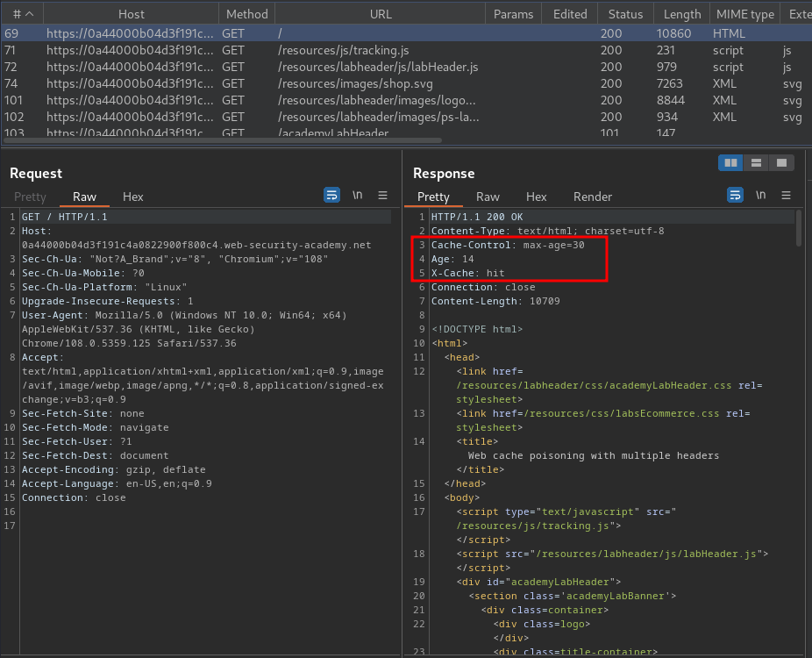The image size is (812, 658).
Task: Open the Response panel hamburger menu
Action: 786,196
